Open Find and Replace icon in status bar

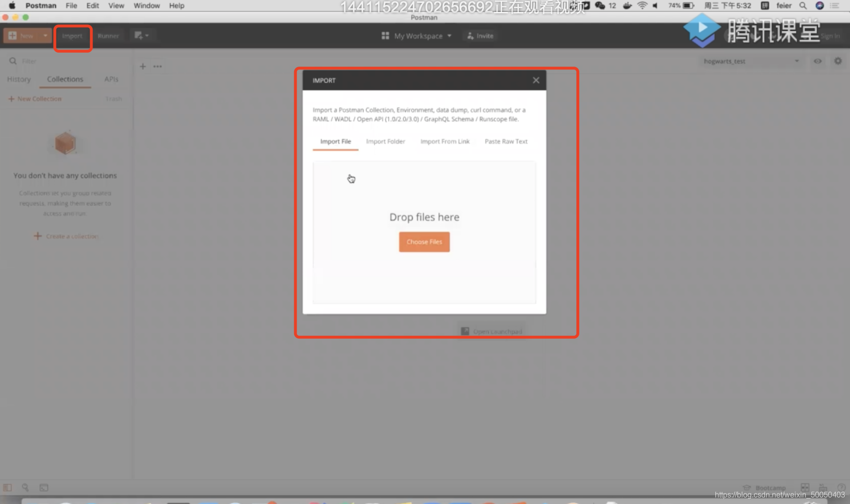[25, 487]
